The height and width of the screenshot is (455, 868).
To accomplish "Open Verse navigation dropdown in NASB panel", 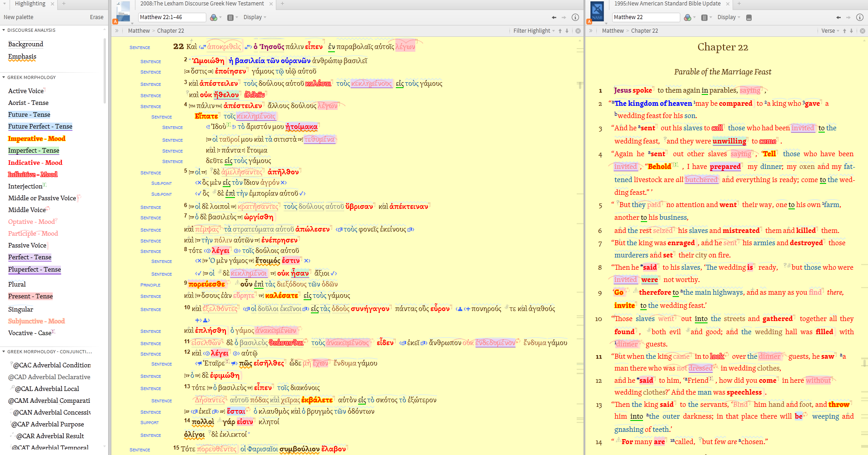I will pos(830,31).
